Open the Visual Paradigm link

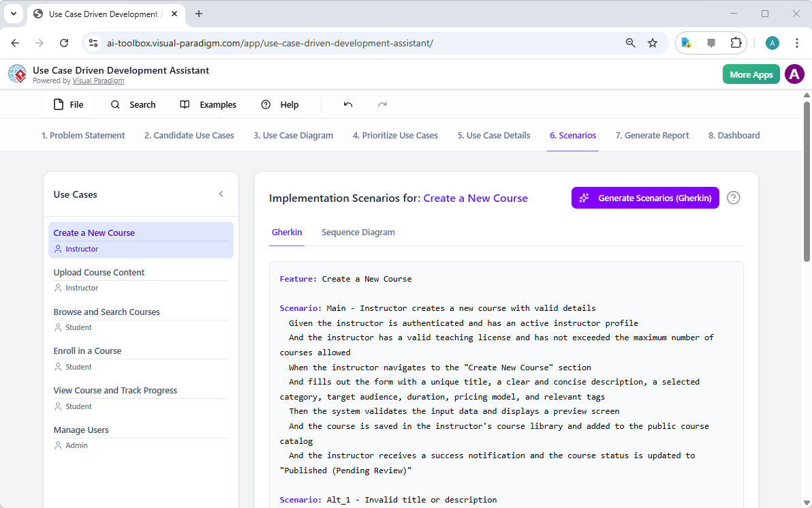click(98, 80)
